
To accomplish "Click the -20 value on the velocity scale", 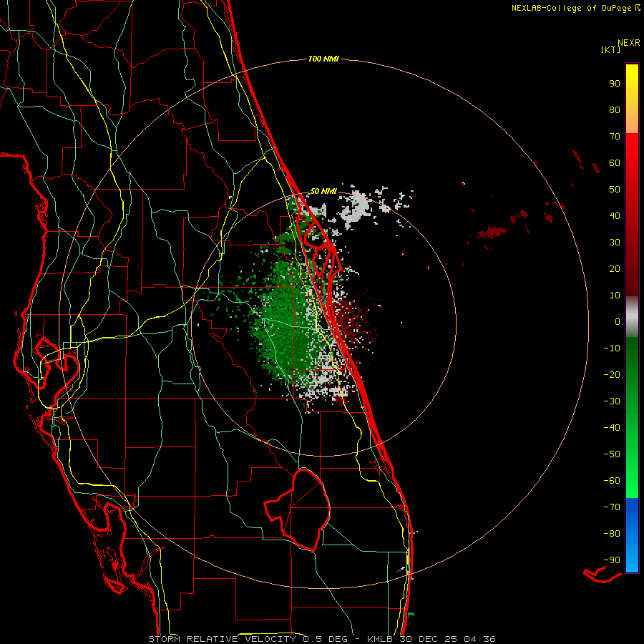I will tap(612, 375).
